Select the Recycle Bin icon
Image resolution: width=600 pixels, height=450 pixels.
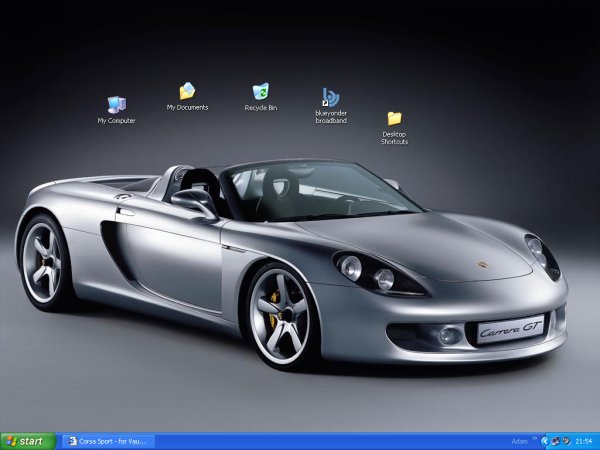coord(261,92)
